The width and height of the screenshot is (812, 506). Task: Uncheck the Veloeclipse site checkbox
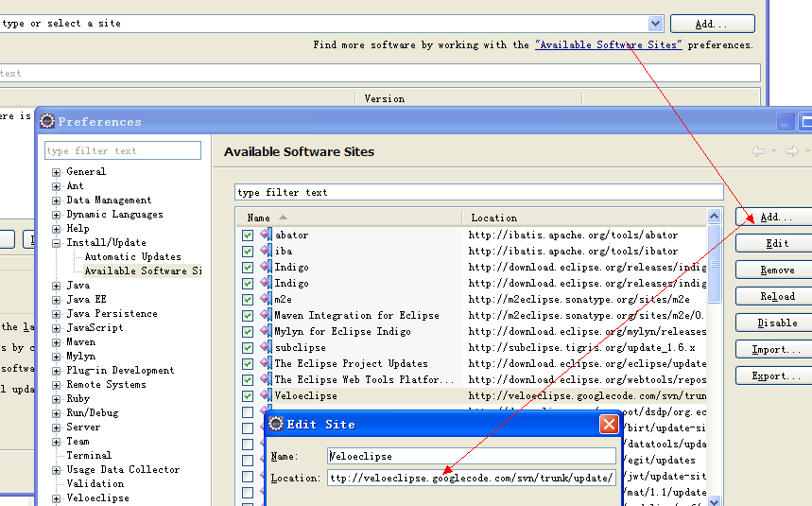pyautogui.click(x=248, y=395)
